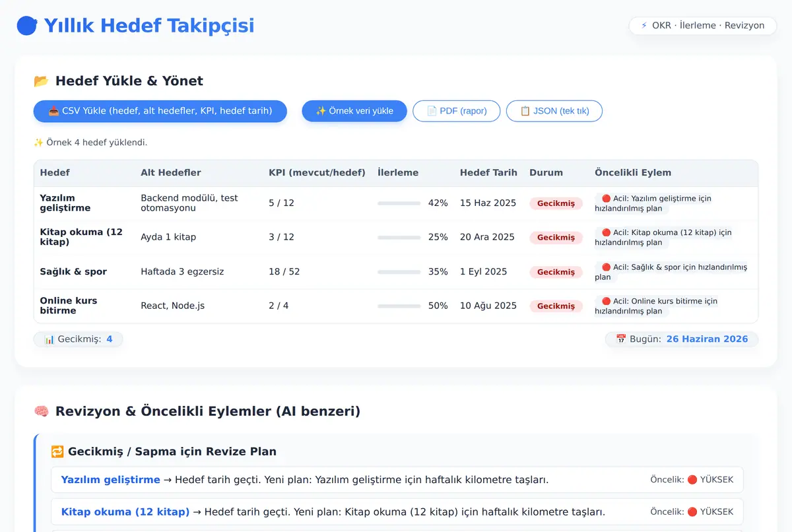
Task: Click the blue circle logo icon
Action: (x=27, y=26)
